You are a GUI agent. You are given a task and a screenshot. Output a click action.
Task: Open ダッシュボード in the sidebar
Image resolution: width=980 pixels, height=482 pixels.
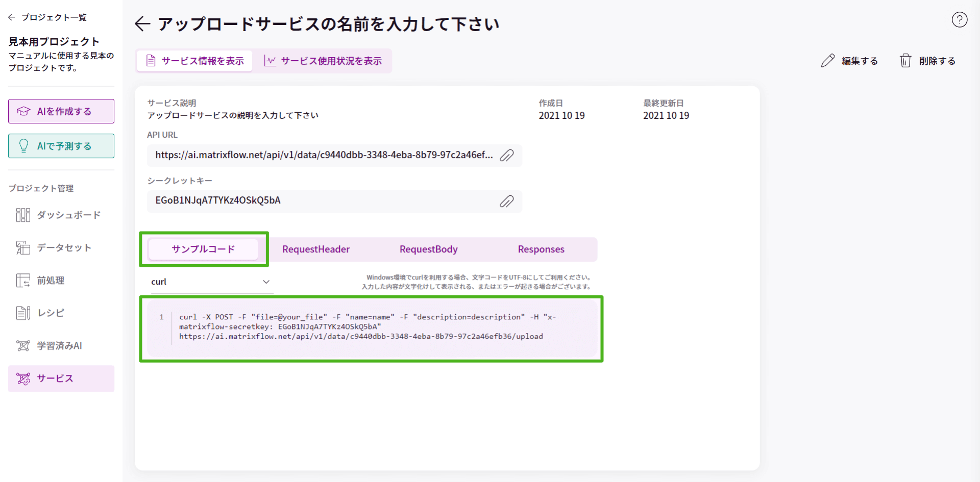[x=61, y=215]
